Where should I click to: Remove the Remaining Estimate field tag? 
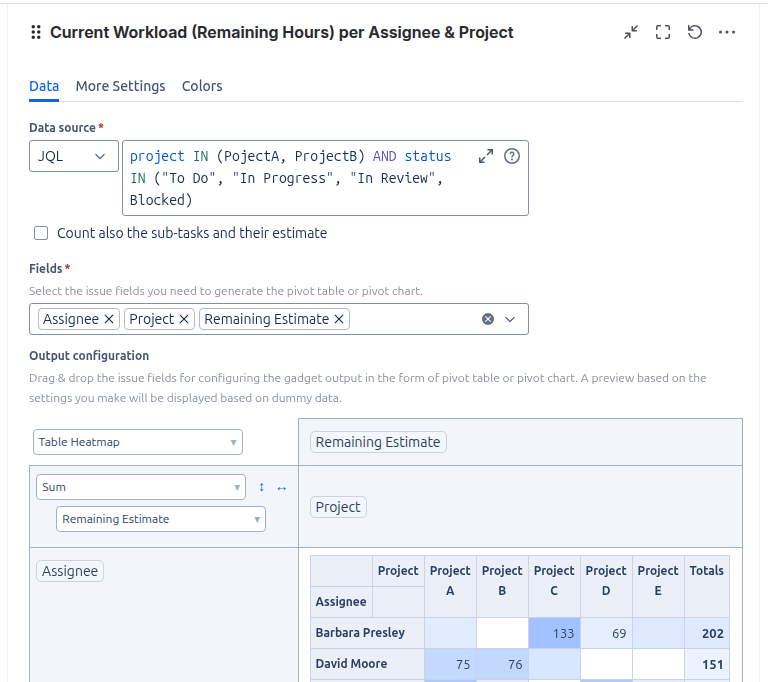339,319
